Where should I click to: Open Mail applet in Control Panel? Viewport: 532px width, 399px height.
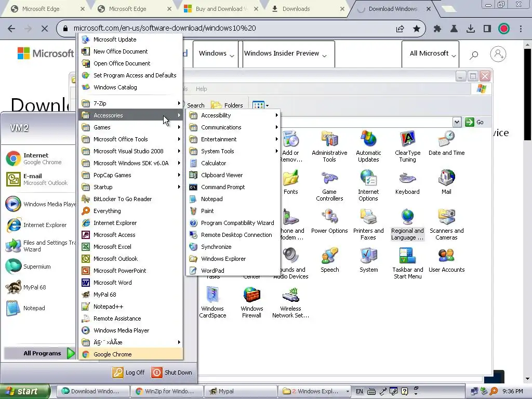(x=446, y=182)
